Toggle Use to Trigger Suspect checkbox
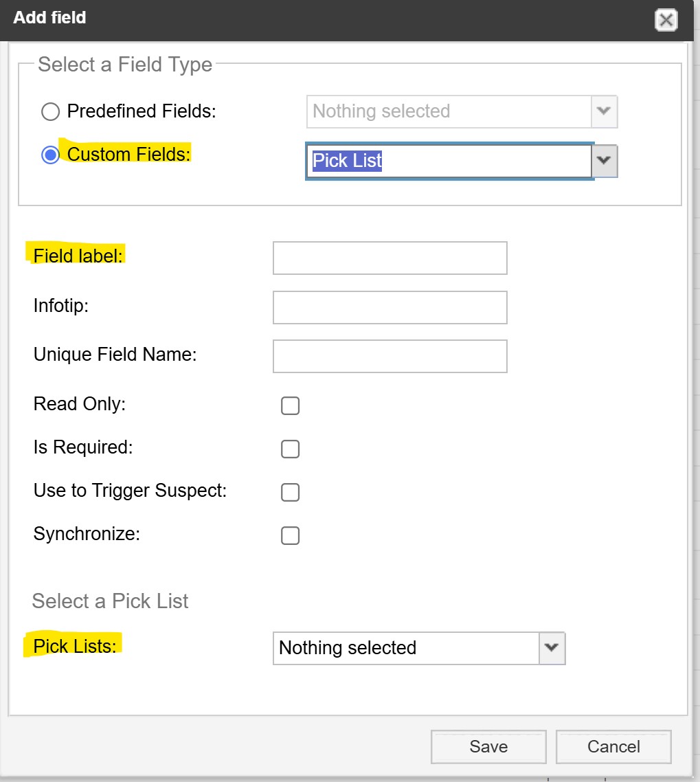Screen dimensions: 700x782 click(x=290, y=492)
